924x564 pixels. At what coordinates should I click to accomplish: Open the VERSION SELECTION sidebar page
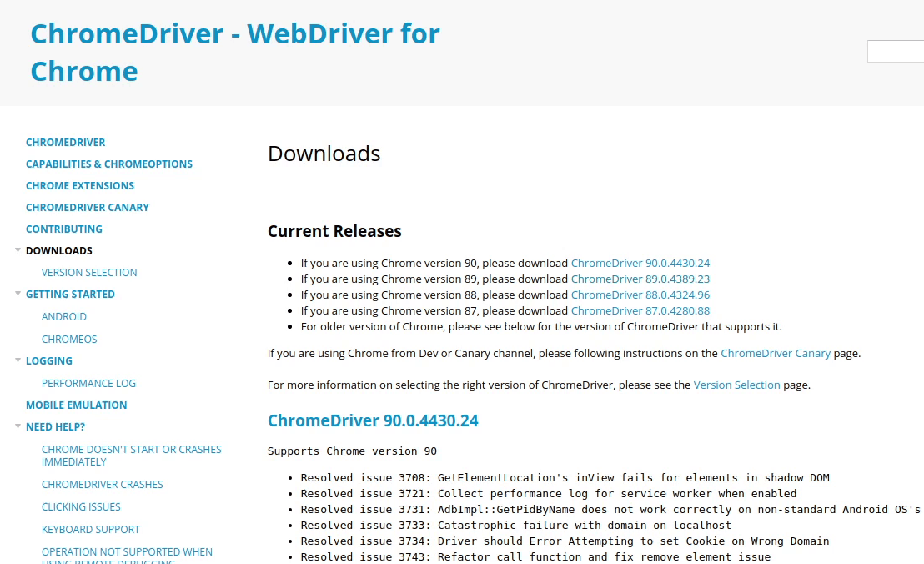89,272
